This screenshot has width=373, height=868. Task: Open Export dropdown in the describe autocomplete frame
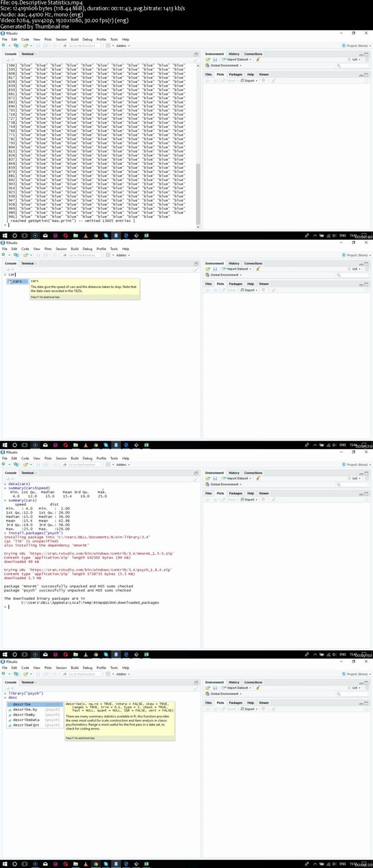tap(249, 709)
